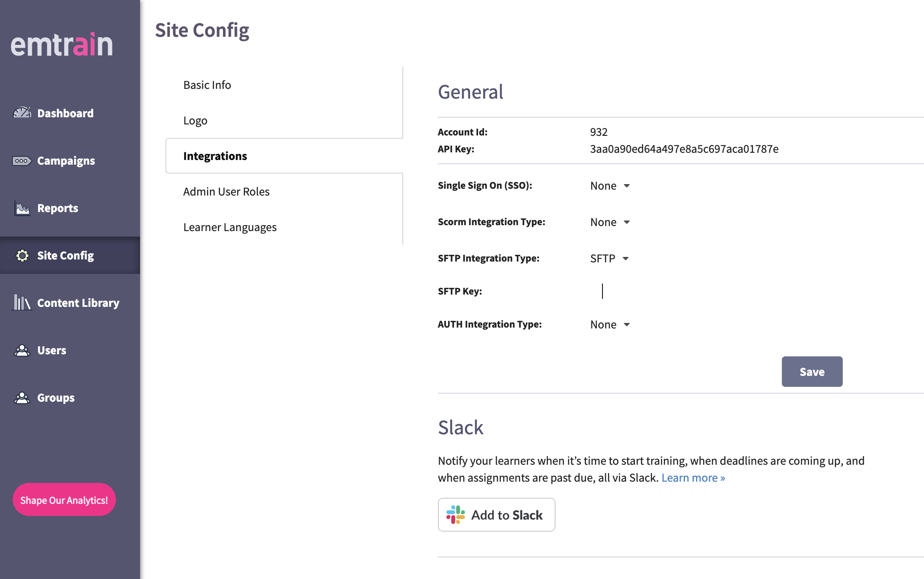This screenshot has height=579, width=924.
Task: Follow the Slack Learn more link
Action: pos(693,478)
